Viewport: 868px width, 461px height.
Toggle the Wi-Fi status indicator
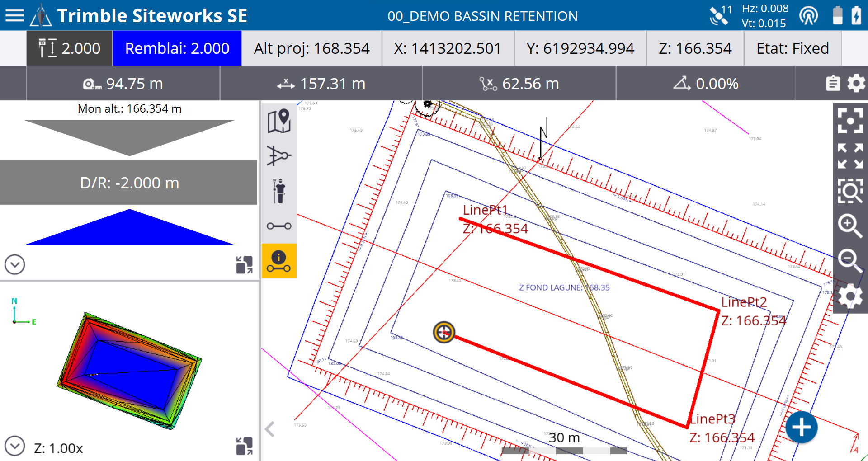809,15
